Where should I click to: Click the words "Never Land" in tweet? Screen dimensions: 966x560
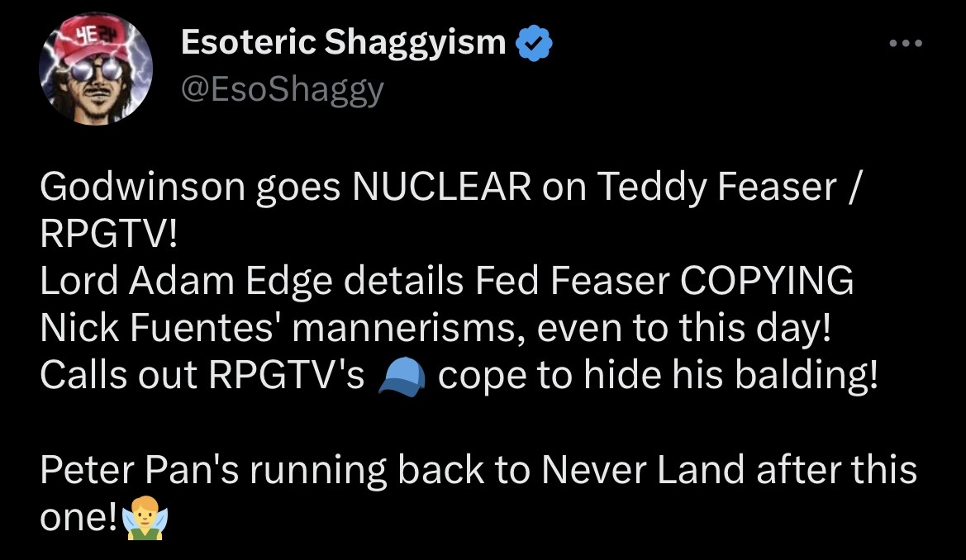pos(643,469)
